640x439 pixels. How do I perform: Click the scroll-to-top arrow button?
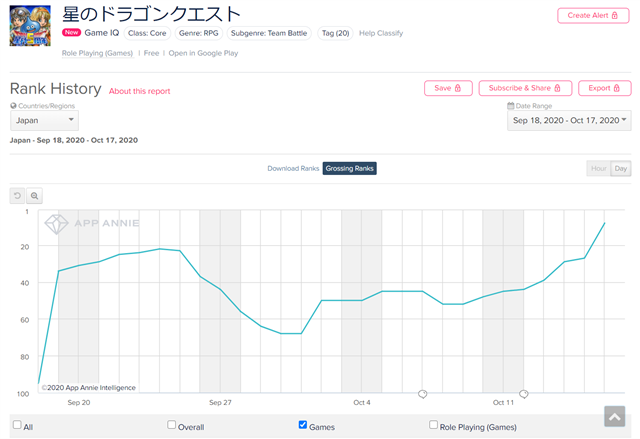[615, 416]
